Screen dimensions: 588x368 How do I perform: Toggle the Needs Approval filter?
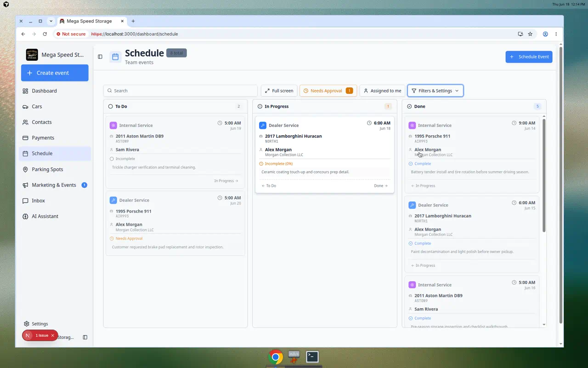point(328,91)
